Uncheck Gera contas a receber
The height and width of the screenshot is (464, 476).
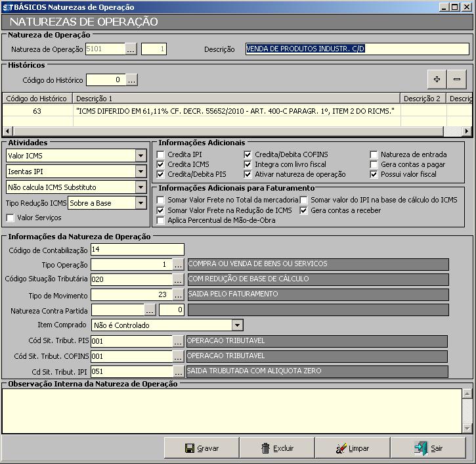[x=304, y=210]
